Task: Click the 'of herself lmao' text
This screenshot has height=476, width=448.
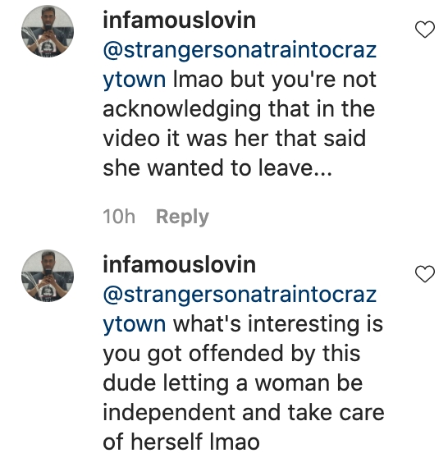Action: tap(181, 442)
